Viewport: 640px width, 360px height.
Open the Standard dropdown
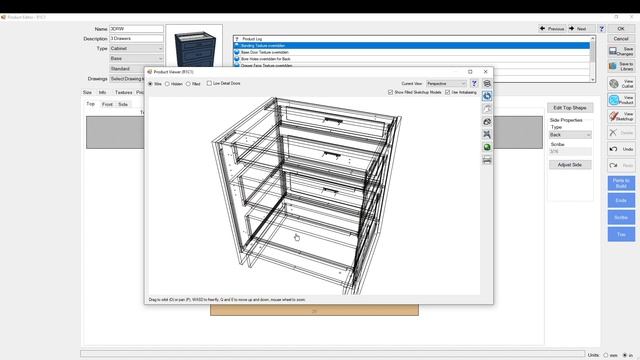(x=127, y=69)
